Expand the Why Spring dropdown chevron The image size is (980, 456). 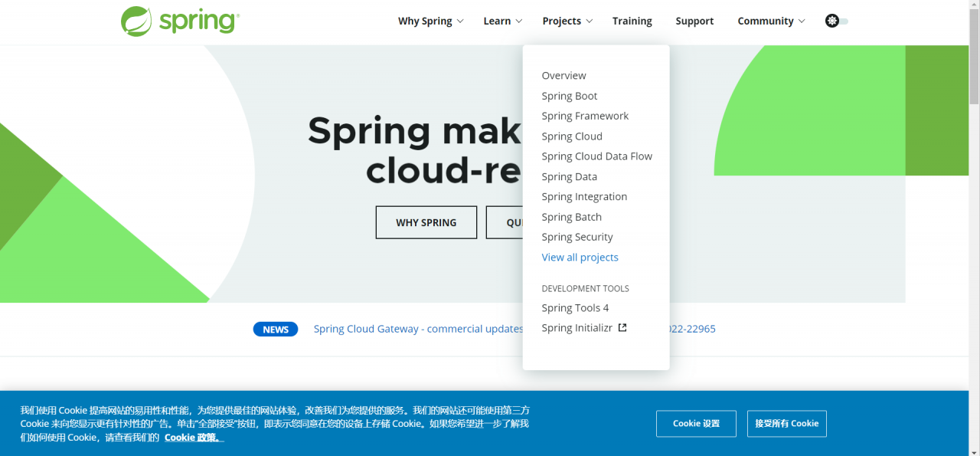[x=460, y=21]
